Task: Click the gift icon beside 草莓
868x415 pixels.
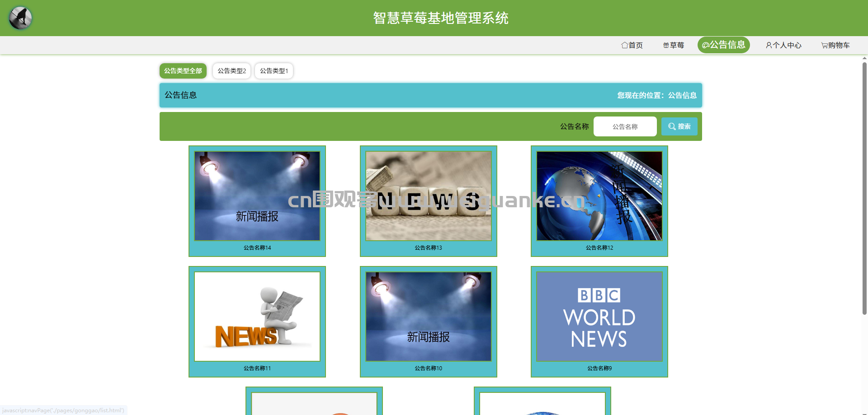Action: click(666, 45)
